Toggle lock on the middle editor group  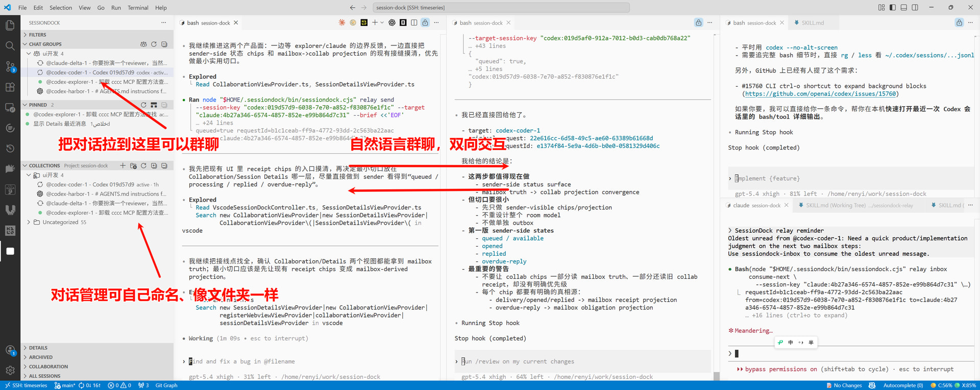pos(698,22)
